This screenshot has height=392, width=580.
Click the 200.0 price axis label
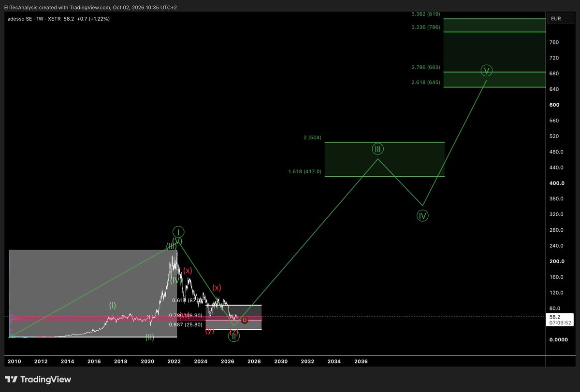[x=556, y=261]
